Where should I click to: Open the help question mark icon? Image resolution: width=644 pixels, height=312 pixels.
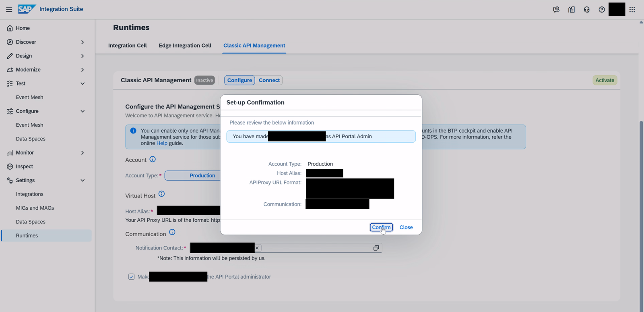click(602, 9)
